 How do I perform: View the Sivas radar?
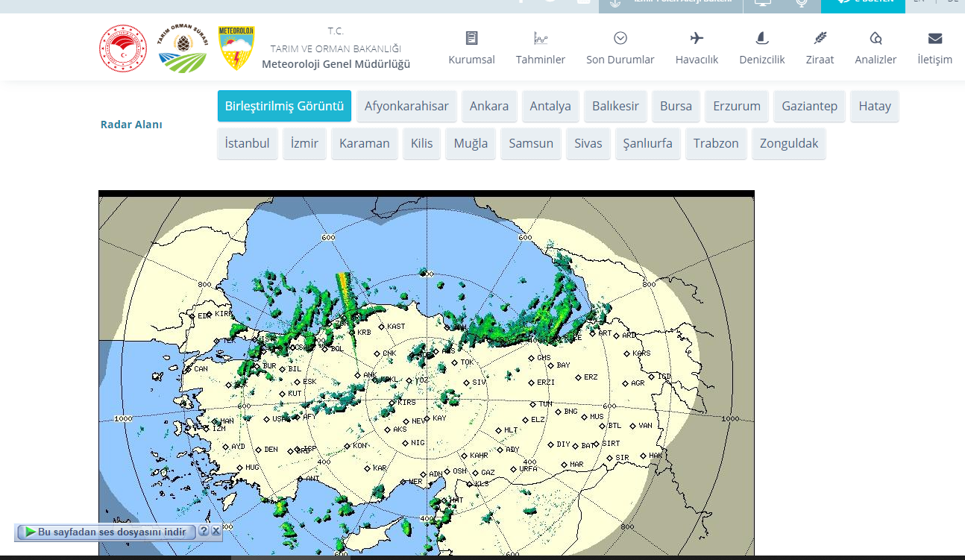coord(588,143)
